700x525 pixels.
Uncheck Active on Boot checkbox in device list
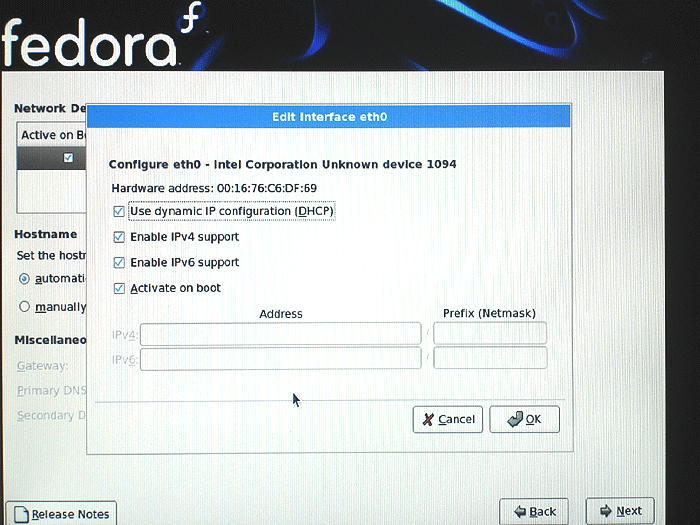click(x=68, y=158)
